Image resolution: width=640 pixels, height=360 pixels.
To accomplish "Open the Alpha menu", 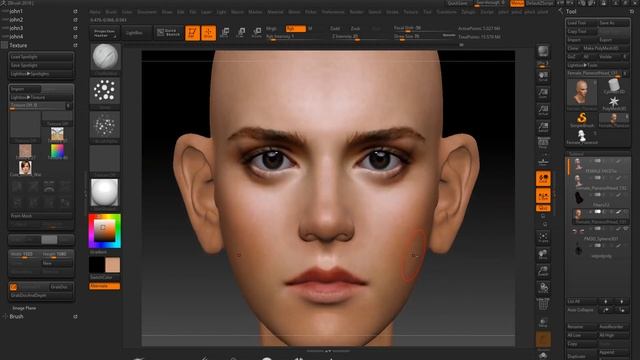I will pos(95,12).
